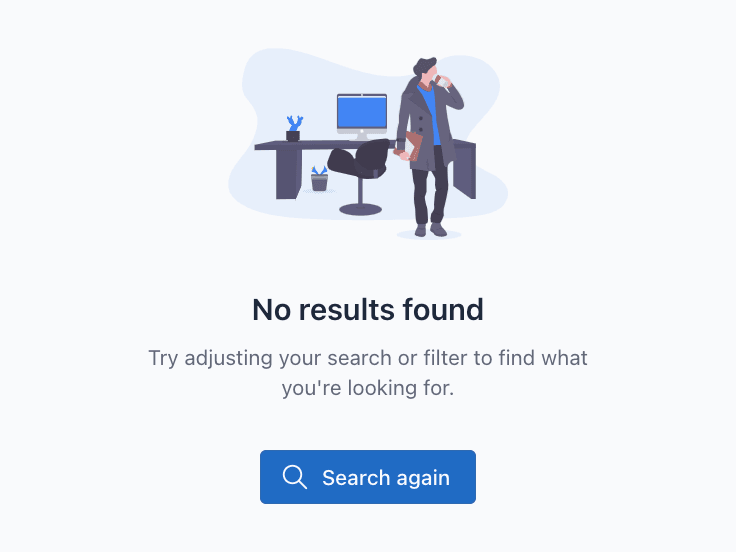Click the chair's round base

(360, 209)
